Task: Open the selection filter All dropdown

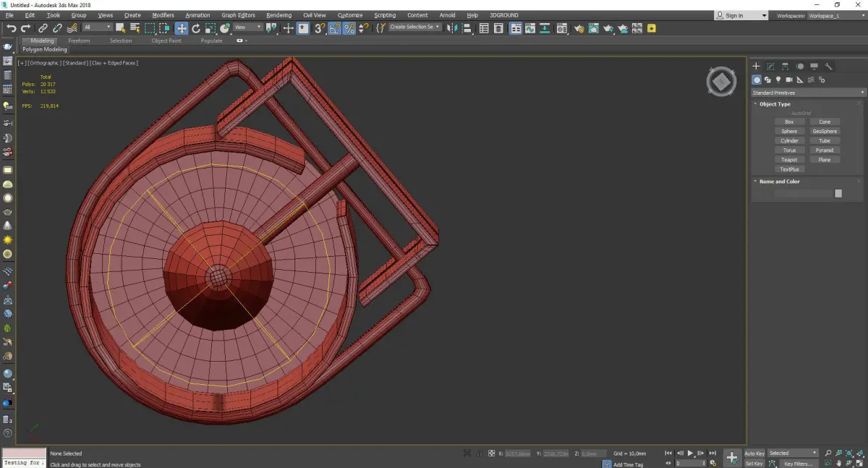Action: (x=97, y=27)
